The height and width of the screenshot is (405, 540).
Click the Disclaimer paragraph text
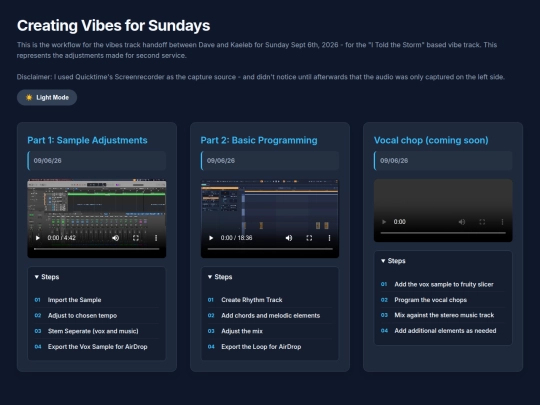click(261, 77)
